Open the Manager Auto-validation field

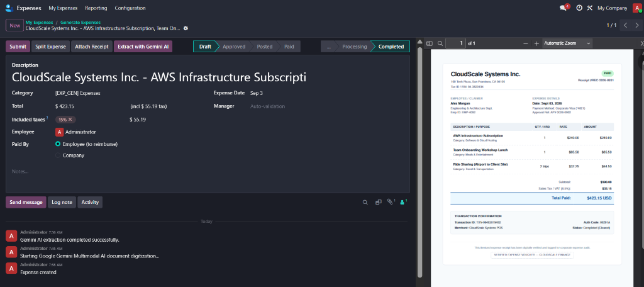click(267, 106)
